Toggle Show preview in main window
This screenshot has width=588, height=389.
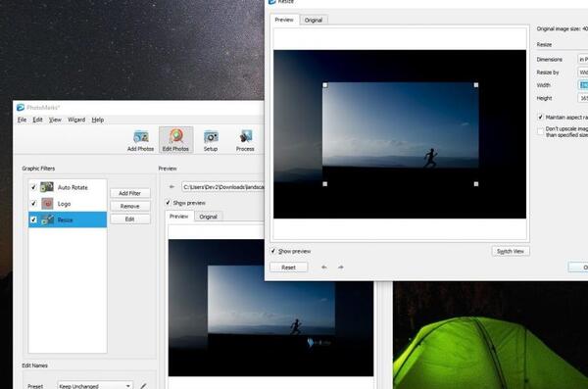(x=168, y=203)
